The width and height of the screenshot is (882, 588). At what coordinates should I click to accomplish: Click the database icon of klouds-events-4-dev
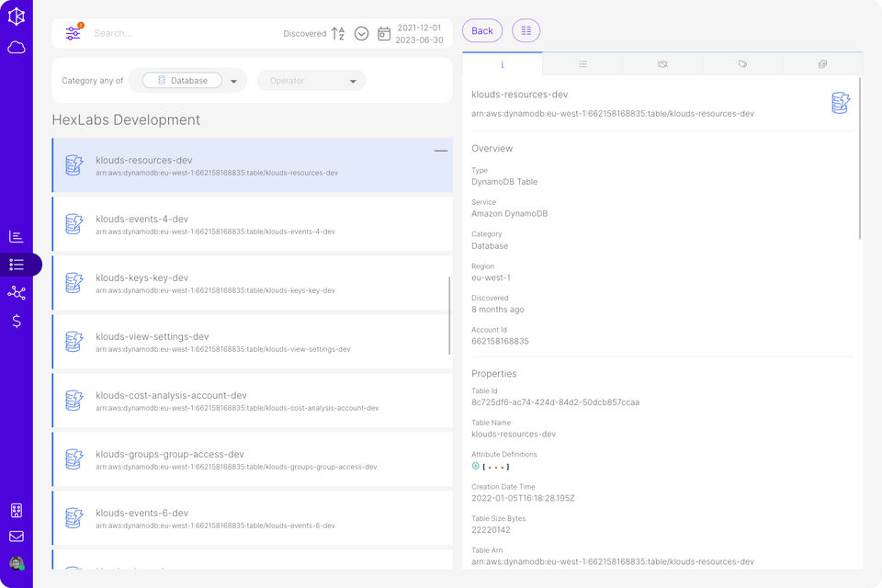click(x=73, y=224)
